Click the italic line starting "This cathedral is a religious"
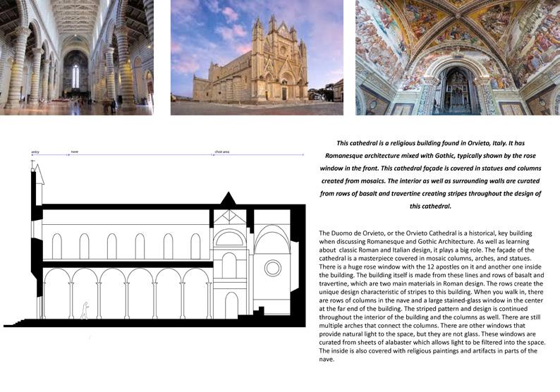560x392 pixels. [430, 143]
